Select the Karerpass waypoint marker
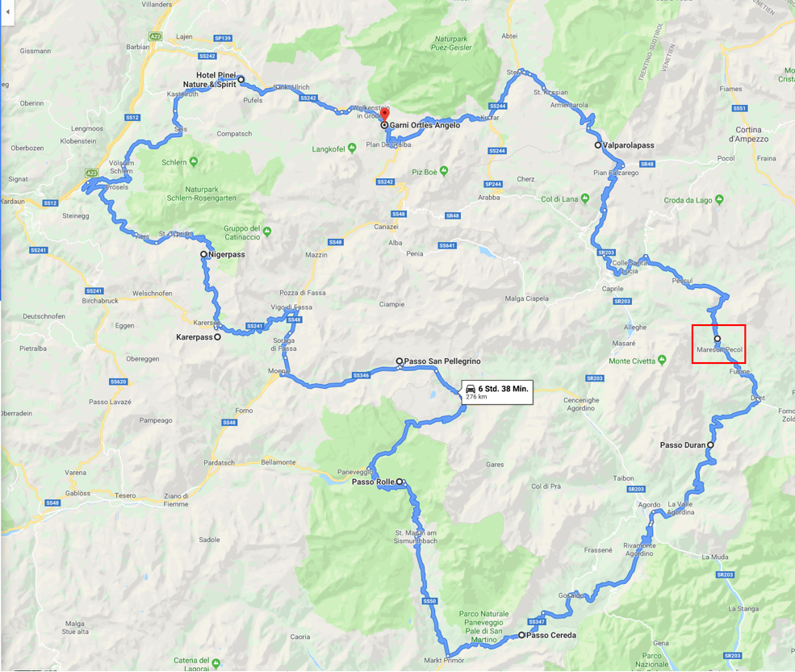 coord(217,336)
